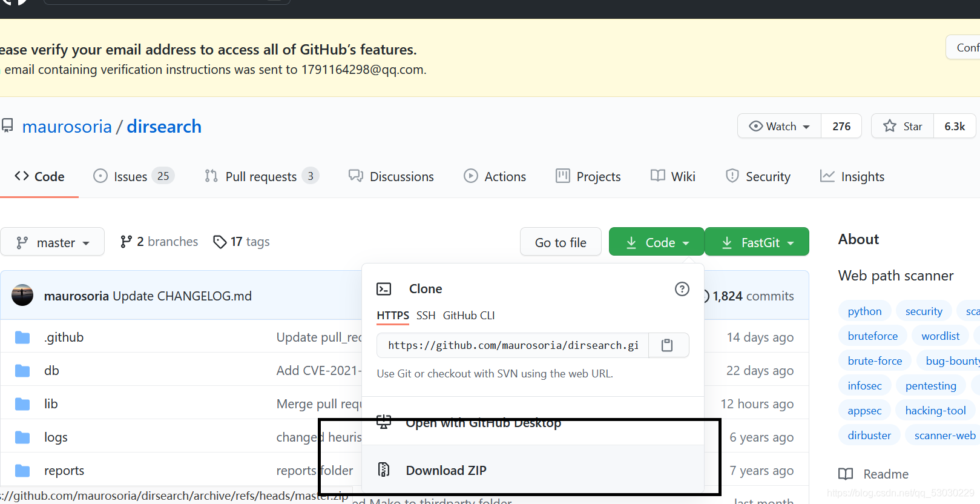980x504 pixels.
Task: Open the Readme link in About
Action: click(873, 474)
